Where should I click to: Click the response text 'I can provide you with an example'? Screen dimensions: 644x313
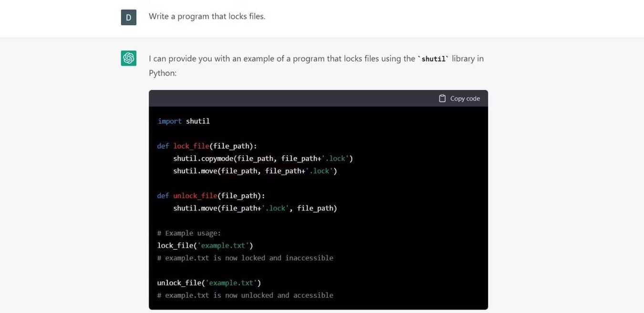tap(211, 59)
